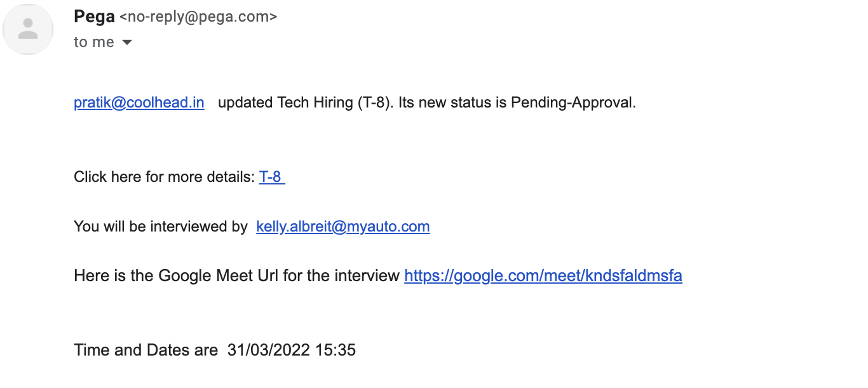Screen dimensions: 868x388
Task: Click the 31/03/2022 date text
Action: (269, 350)
